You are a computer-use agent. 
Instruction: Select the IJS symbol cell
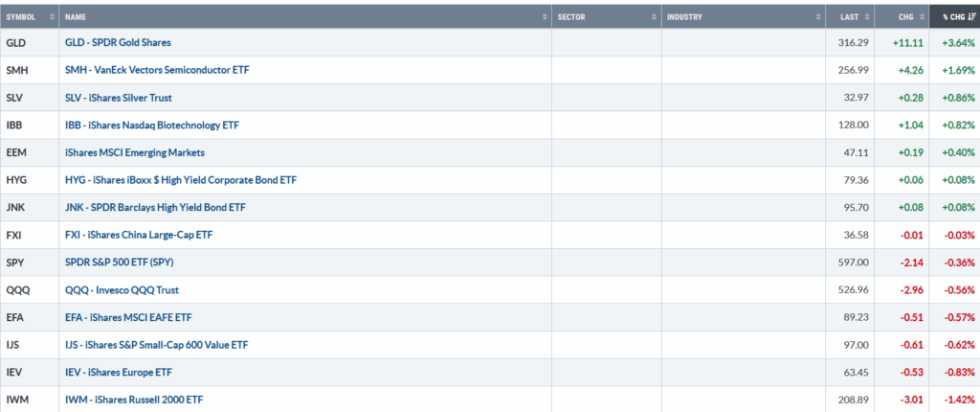30,345
